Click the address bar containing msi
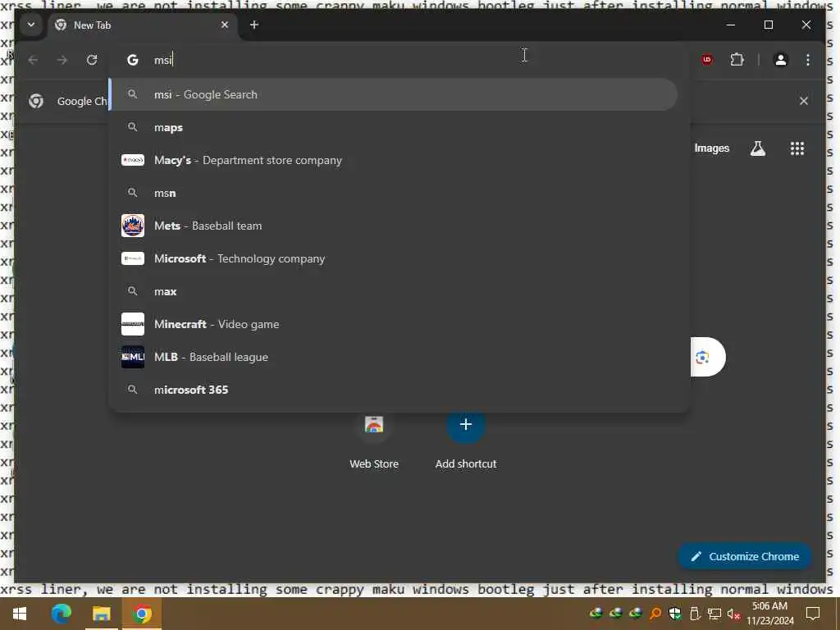This screenshot has width=840, height=630. (x=399, y=60)
